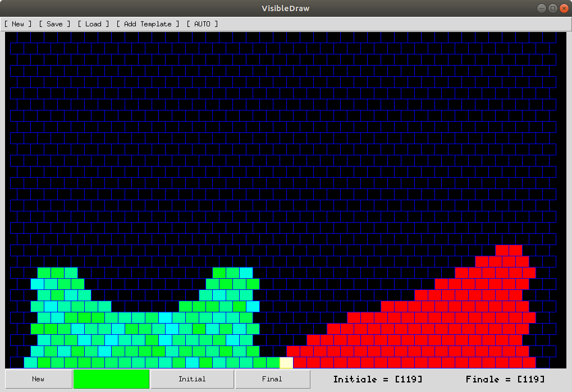Click the empty top-left brick of the grid
This screenshot has width=572, height=392.
17,37
